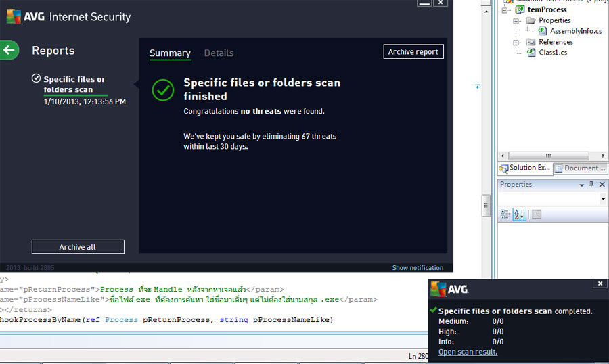
Task: Click the report date 1/10/2013, 12:13:56 PM
Action: (85, 101)
